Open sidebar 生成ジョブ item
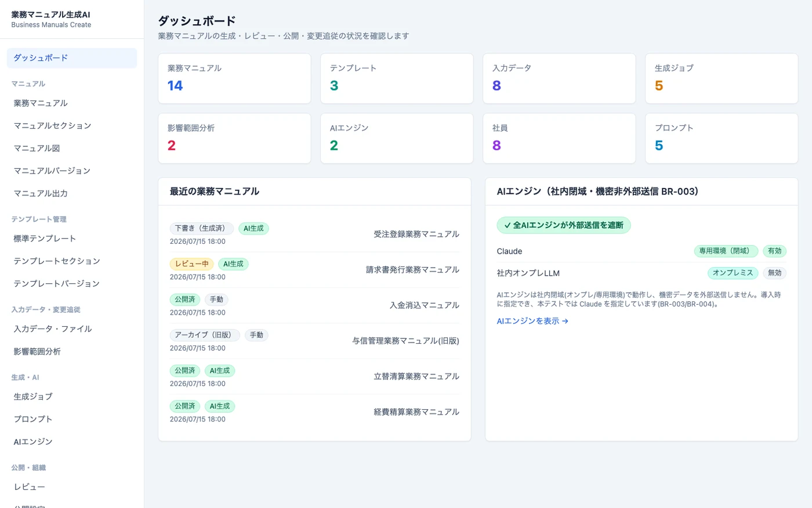The width and height of the screenshot is (812, 508). [72, 397]
